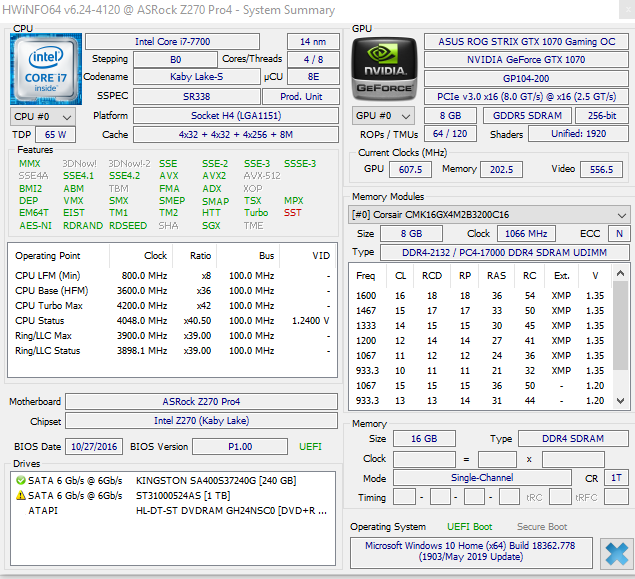Click the Turbo feature label

tap(256, 213)
